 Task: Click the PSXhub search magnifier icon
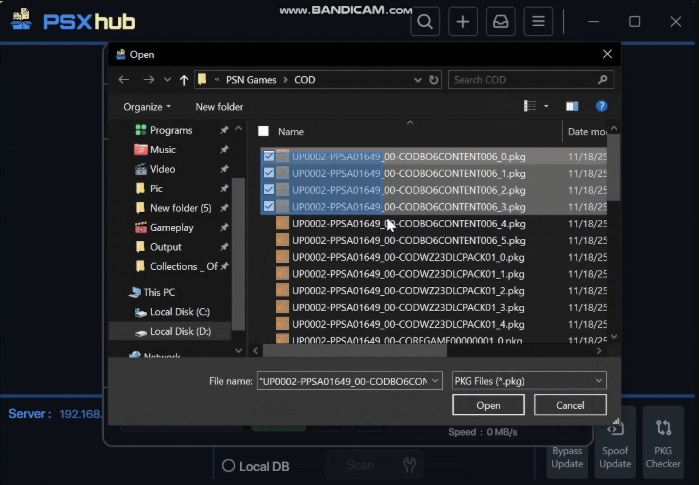[x=425, y=22]
